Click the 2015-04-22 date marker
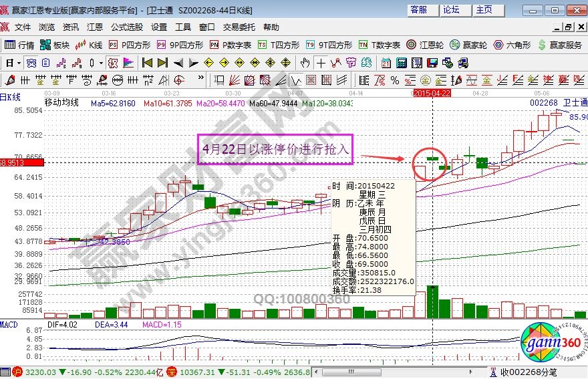The height and width of the screenshot is (379, 588). point(433,93)
